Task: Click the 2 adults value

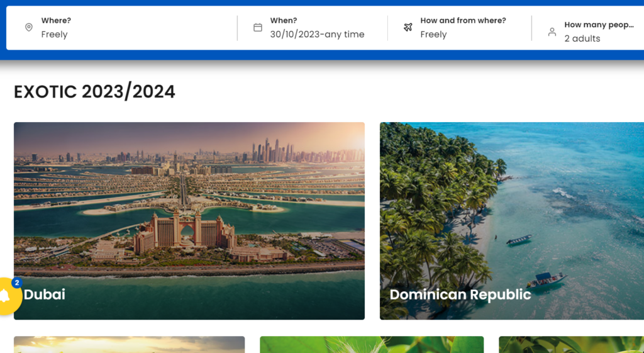Action: pyautogui.click(x=582, y=38)
